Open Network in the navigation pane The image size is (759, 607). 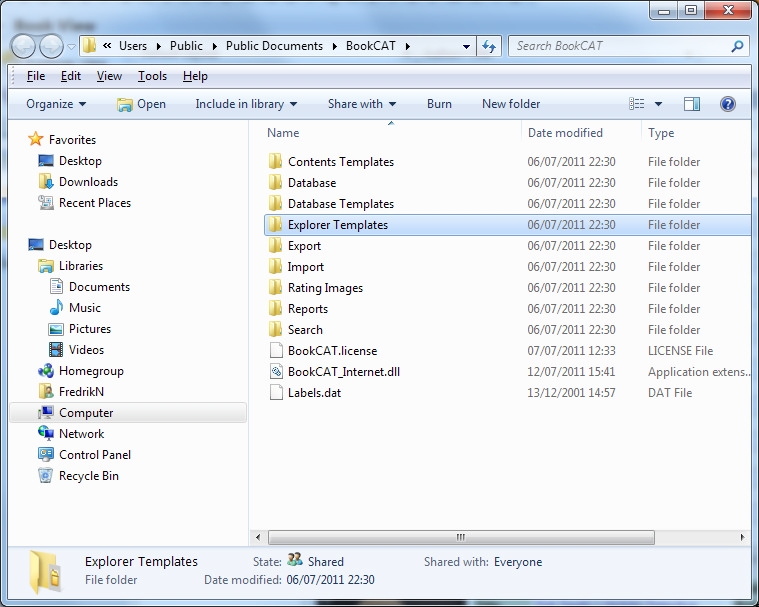[x=81, y=434]
